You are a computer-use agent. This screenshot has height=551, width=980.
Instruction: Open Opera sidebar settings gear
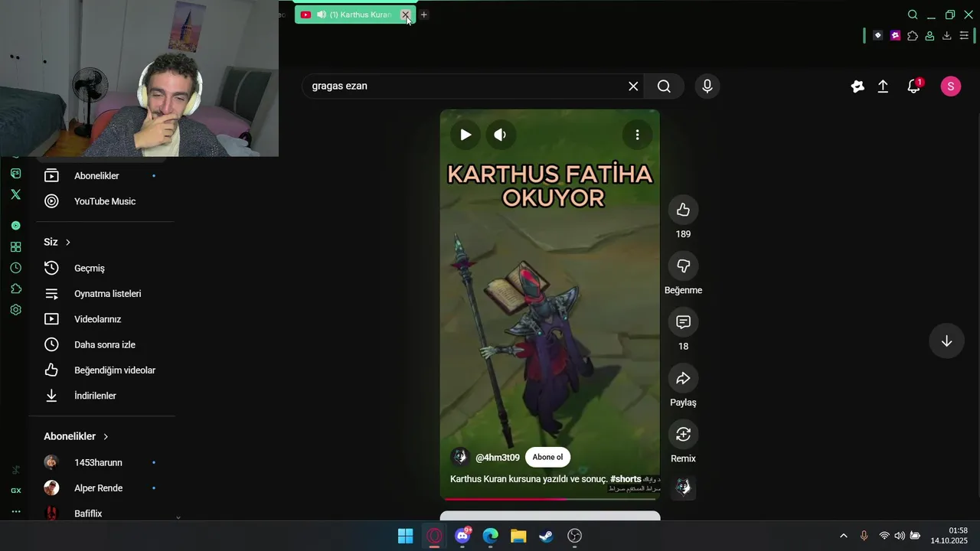point(15,310)
